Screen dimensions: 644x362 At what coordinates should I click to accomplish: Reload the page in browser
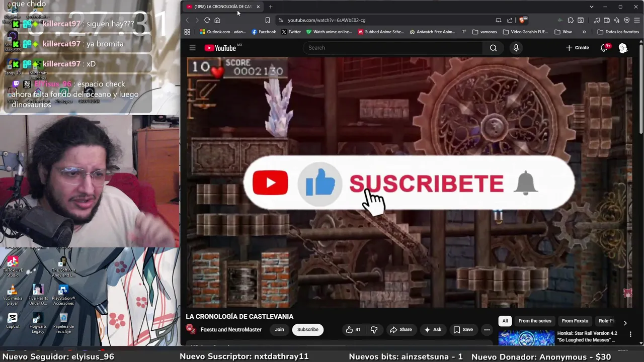(x=207, y=20)
